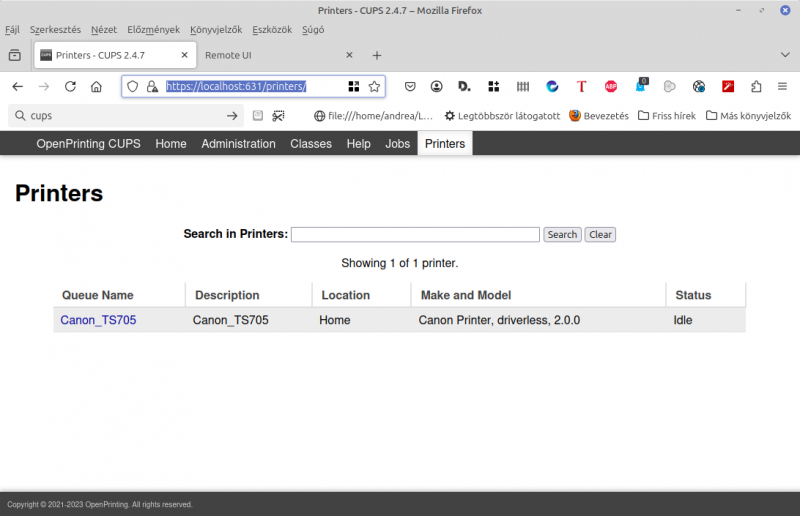Image resolution: width=800 pixels, height=516 pixels.
Task: Click the back navigation arrow
Action: click(18, 87)
